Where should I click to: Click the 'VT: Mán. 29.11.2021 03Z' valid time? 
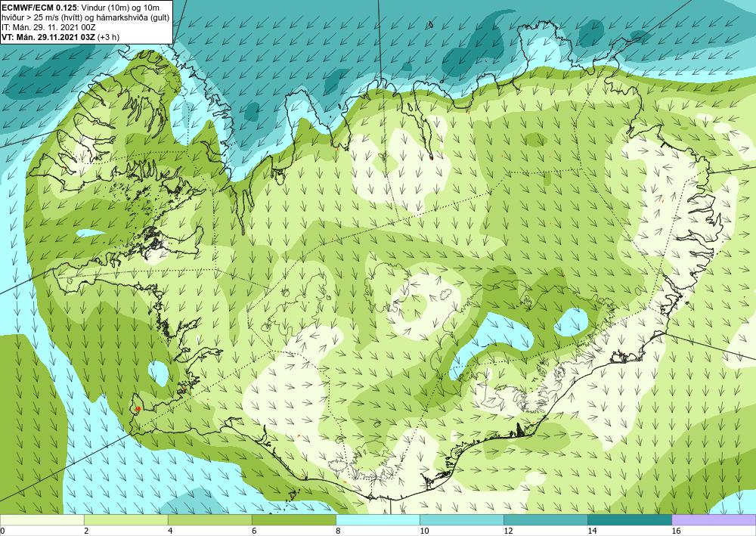click(48, 37)
